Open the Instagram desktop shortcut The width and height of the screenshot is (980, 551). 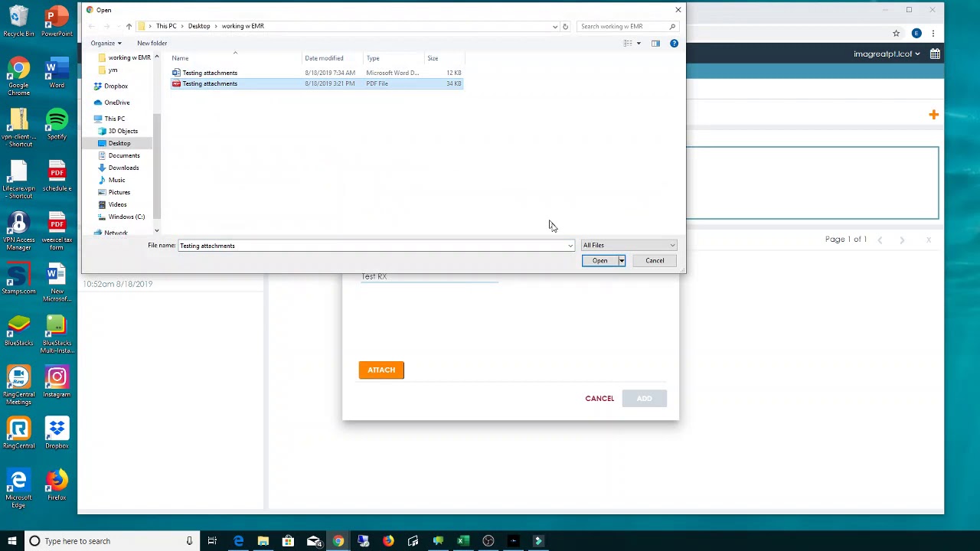click(57, 383)
